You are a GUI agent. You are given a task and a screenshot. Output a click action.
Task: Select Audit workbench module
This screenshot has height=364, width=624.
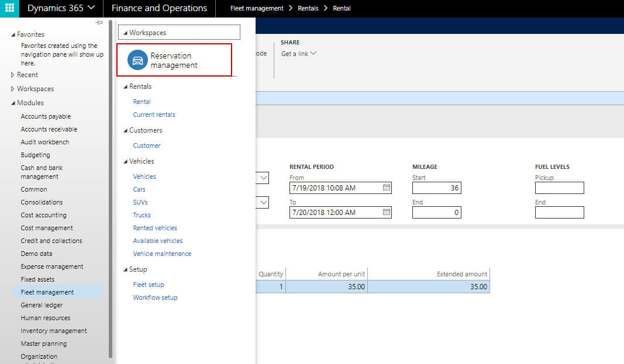44,142
